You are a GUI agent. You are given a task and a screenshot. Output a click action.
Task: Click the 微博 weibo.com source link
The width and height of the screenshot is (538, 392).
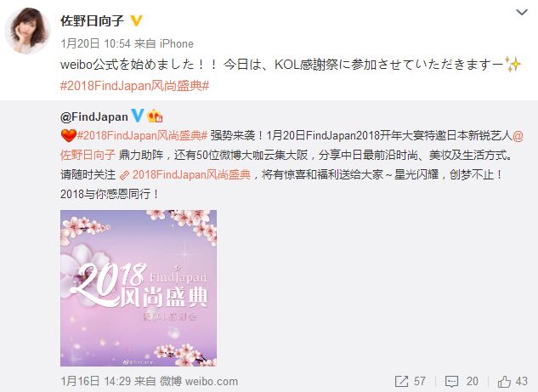tap(199, 381)
